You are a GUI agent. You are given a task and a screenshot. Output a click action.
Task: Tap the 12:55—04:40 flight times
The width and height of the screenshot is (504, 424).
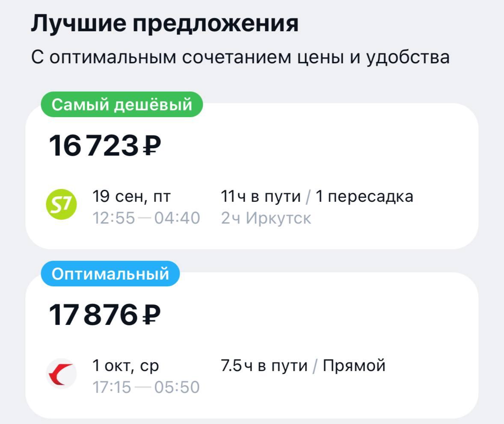tap(146, 218)
